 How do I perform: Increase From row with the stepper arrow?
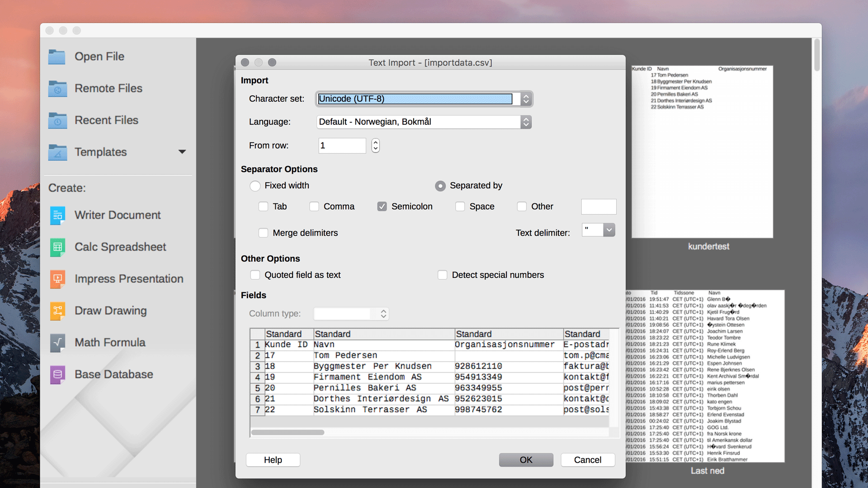tap(376, 142)
